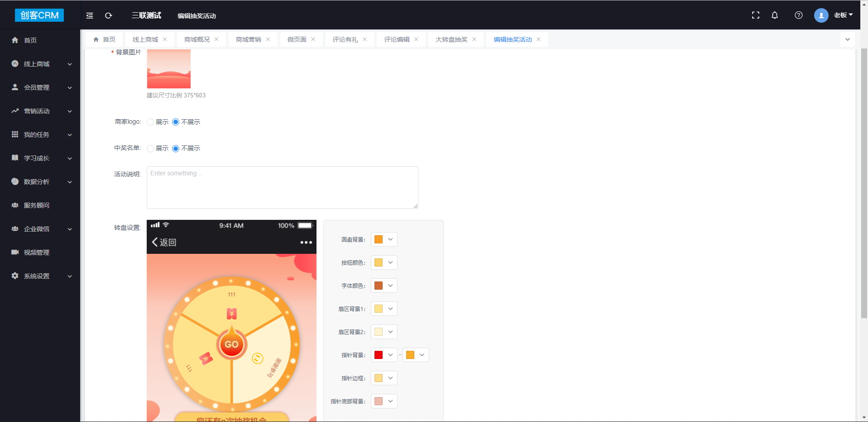Image resolution: width=868 pixels, height=422 pixels.
Task: Open notifications bell
Action: pos(775,15)
